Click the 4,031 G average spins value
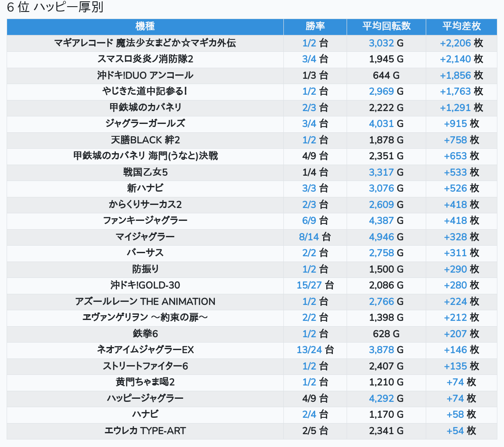 click(386, 123)
